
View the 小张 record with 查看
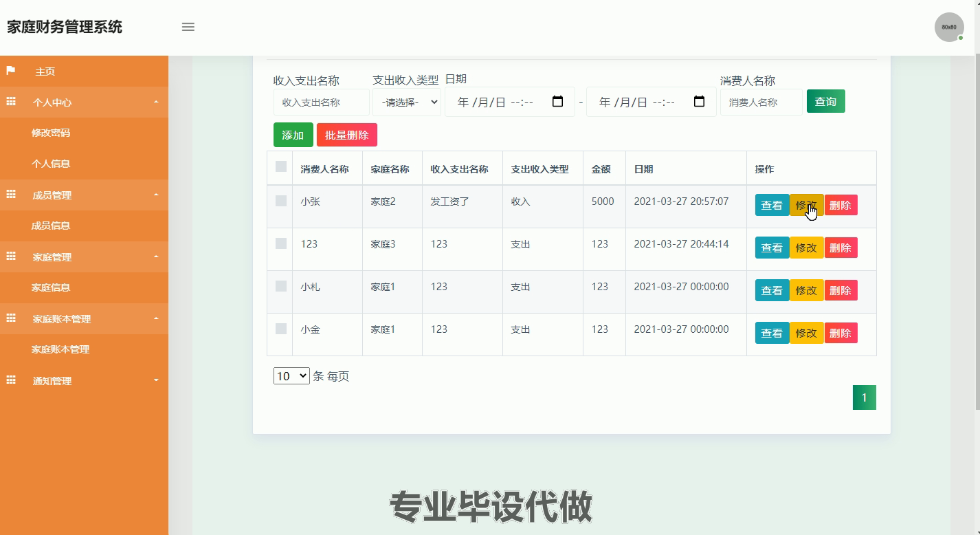(772, 205)
